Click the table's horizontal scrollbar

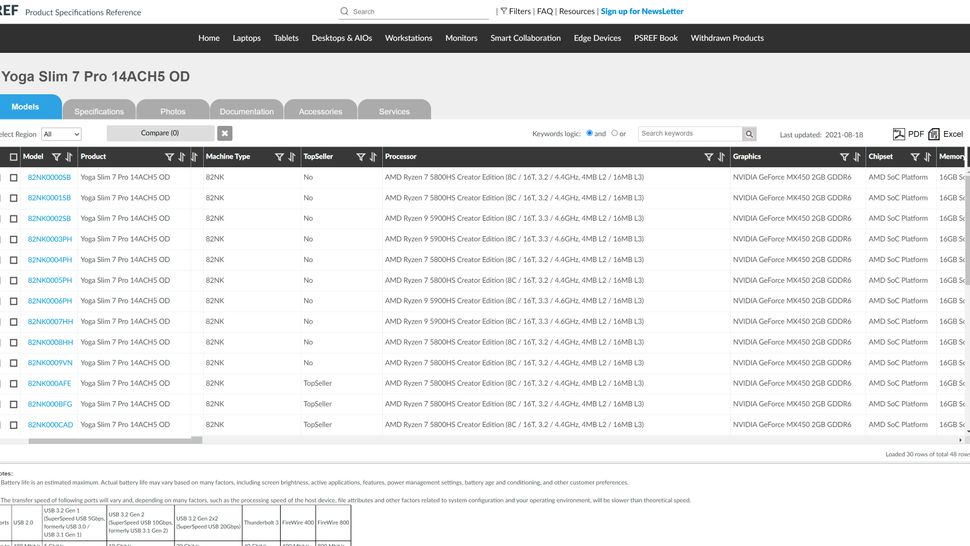pyautogui.click(x=115, y=440)
